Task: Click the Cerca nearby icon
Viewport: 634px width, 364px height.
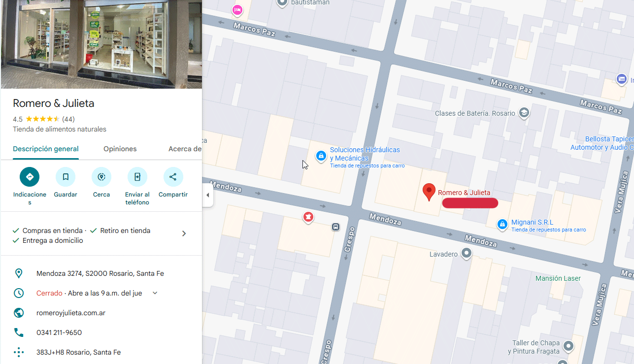Action: point(101,177)
